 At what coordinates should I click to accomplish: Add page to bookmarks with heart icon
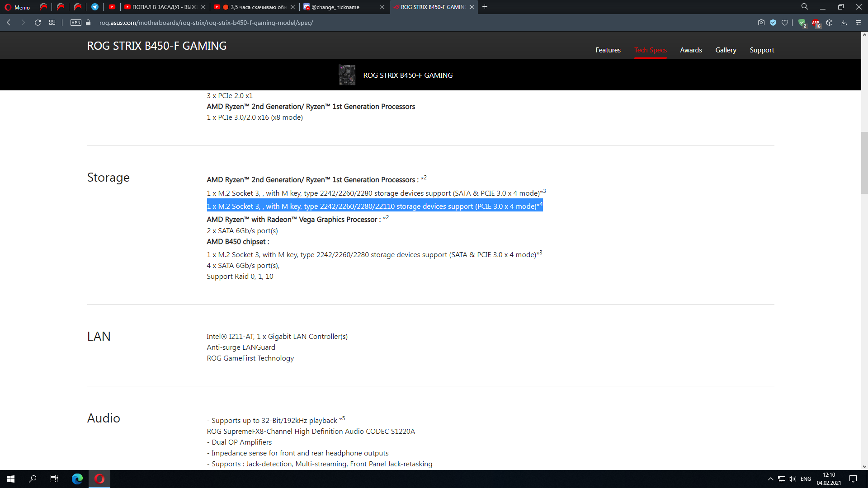pos(785,23)
